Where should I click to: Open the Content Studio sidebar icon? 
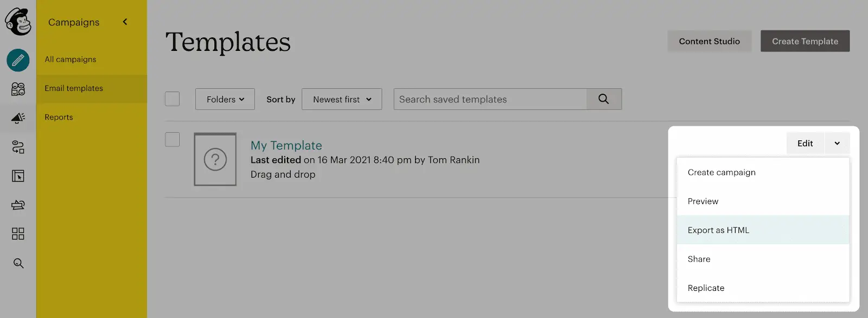[x=18, y=205]
